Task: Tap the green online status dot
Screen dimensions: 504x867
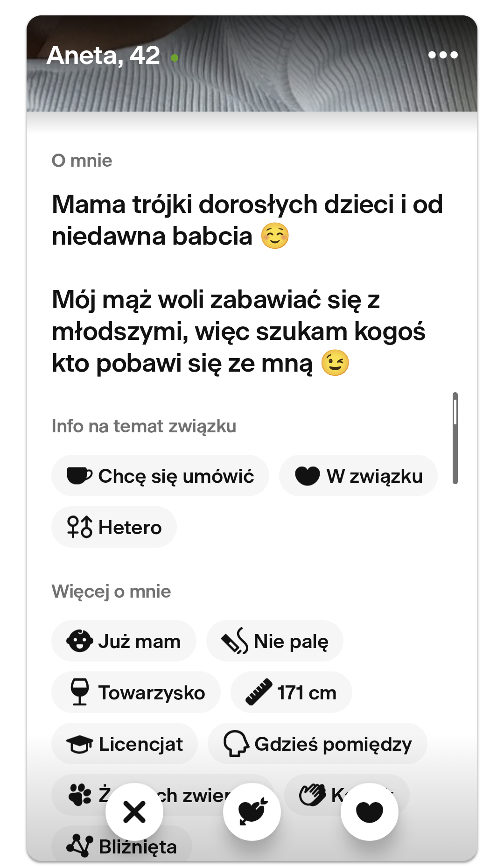Action: pyautogui.click(x=175, y=58)
